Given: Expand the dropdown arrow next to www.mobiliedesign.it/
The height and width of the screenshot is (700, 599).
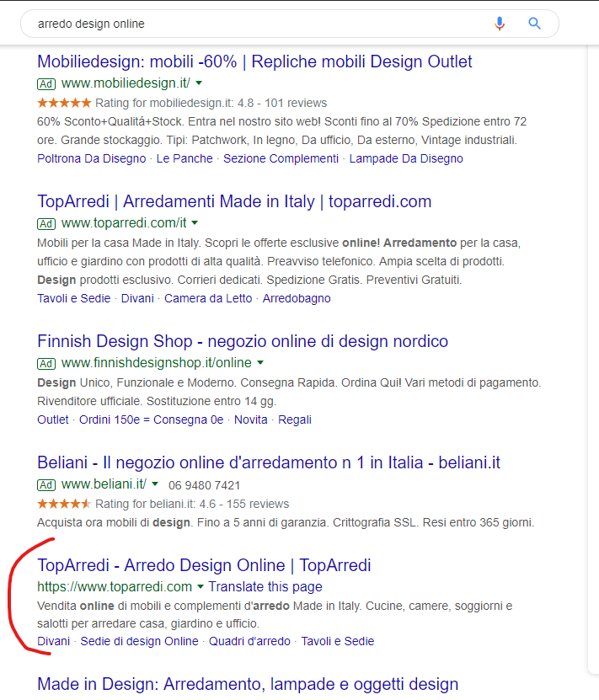Looking at the screenshot, I should (x=199, y=83).
